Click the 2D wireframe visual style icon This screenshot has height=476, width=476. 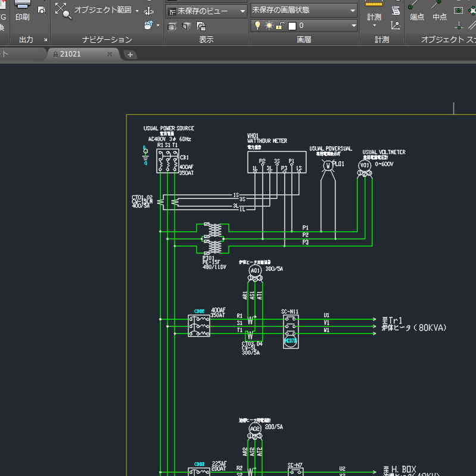(x=171, y=27)
